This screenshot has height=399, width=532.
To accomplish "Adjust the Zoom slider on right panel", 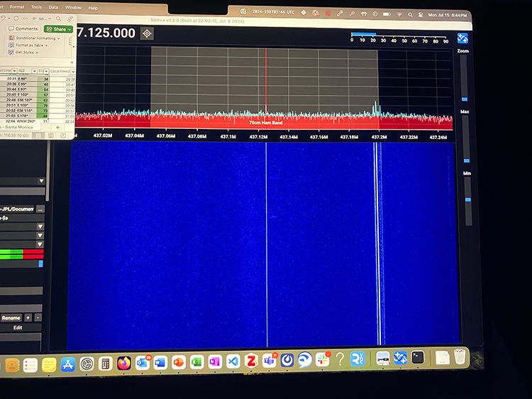I will click(465, 99).
